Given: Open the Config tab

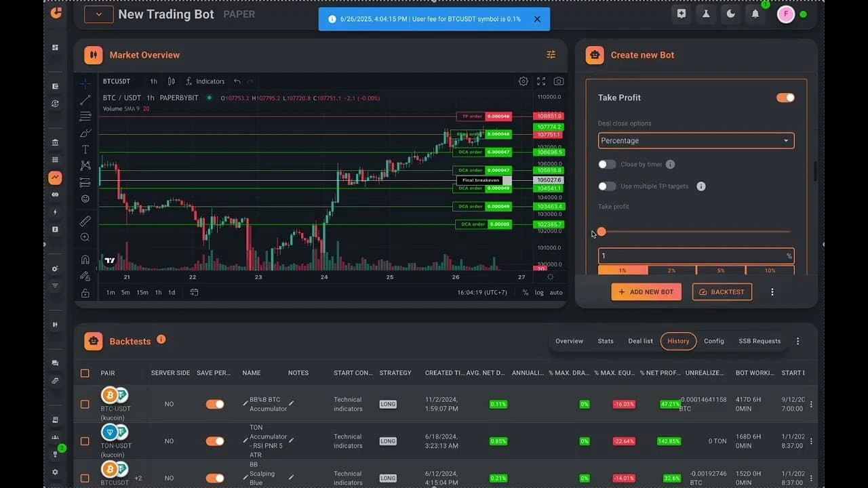Looking at the screenshot, I should (713, 341).
